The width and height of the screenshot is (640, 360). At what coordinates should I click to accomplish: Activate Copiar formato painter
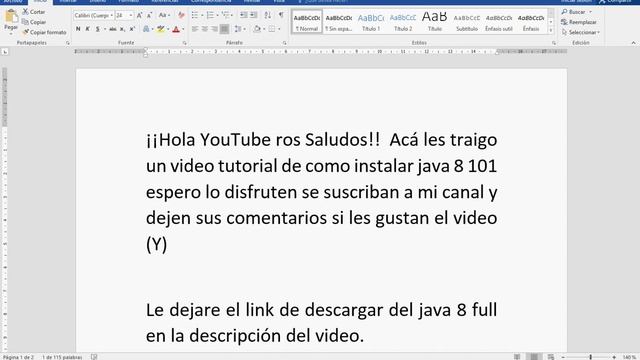44,32
